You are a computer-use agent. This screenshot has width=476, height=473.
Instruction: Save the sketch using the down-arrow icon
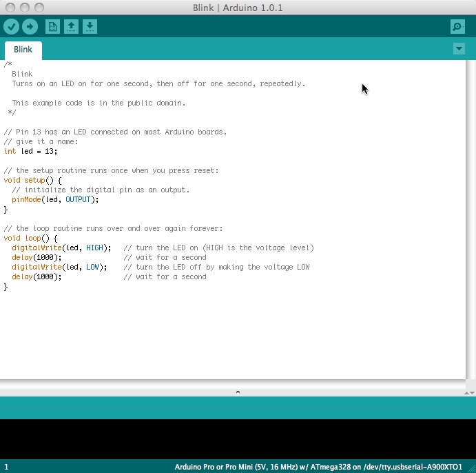click(x=90, y=26)
